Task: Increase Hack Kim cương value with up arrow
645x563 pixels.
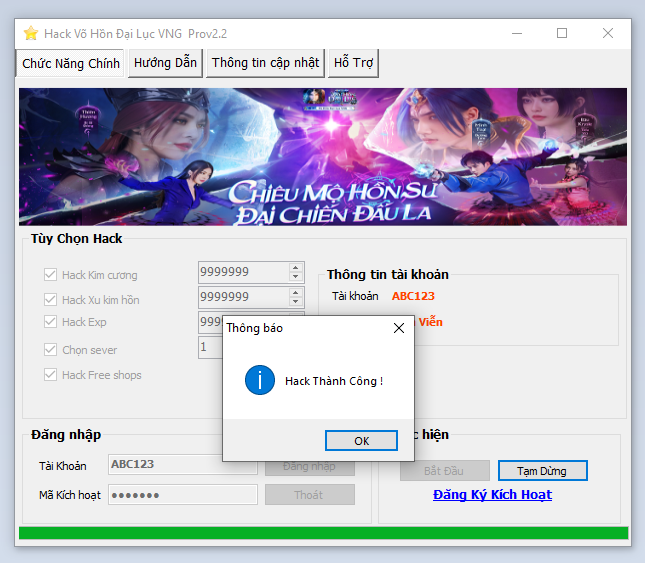Action: coord(295,267)
